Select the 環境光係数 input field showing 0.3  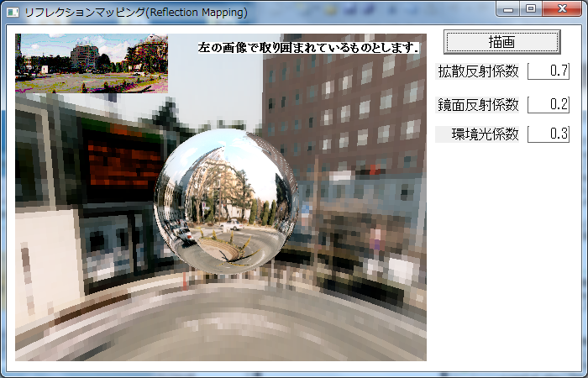click(x=549, y=134)
